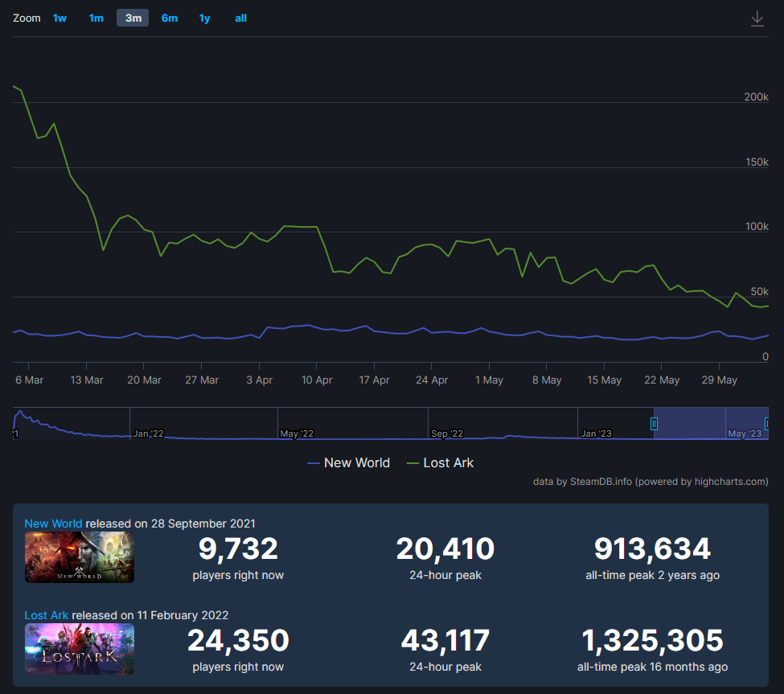Set chart zoom to 1m
Viewport: 784px width, 694px height.
pyautogui.click(x=96, y=18)
